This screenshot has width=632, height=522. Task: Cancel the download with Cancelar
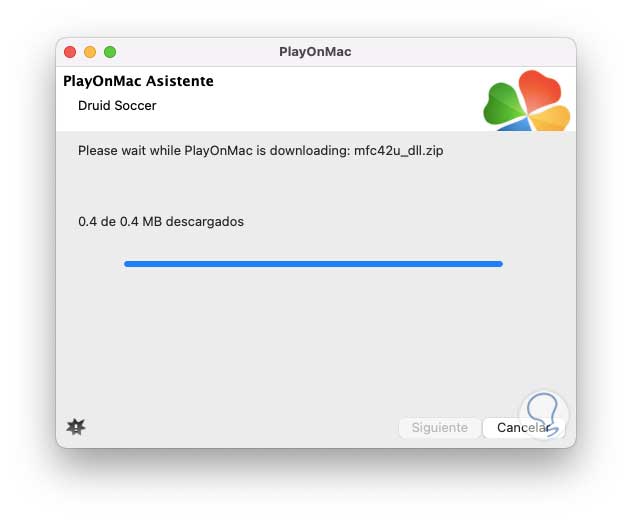[x=524, y=428]
